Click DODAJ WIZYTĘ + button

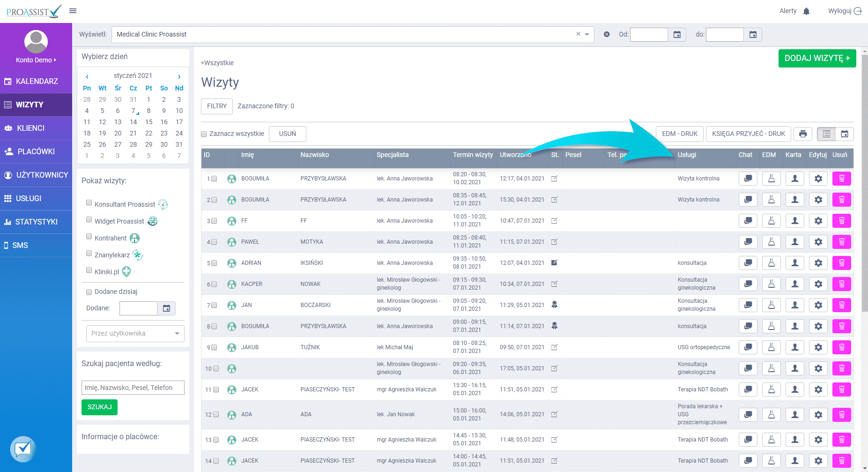(817, 58)
